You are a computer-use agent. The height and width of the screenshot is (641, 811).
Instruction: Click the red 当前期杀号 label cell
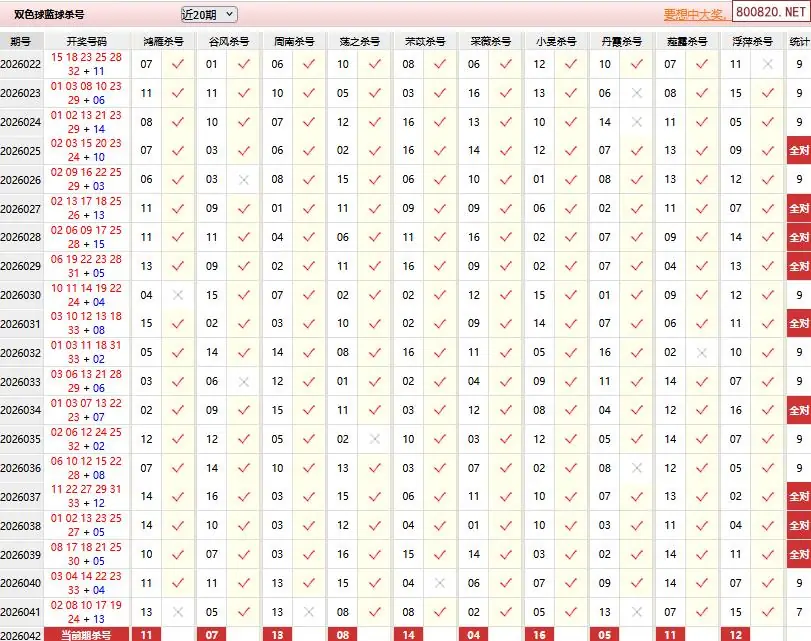coord(87,634)
